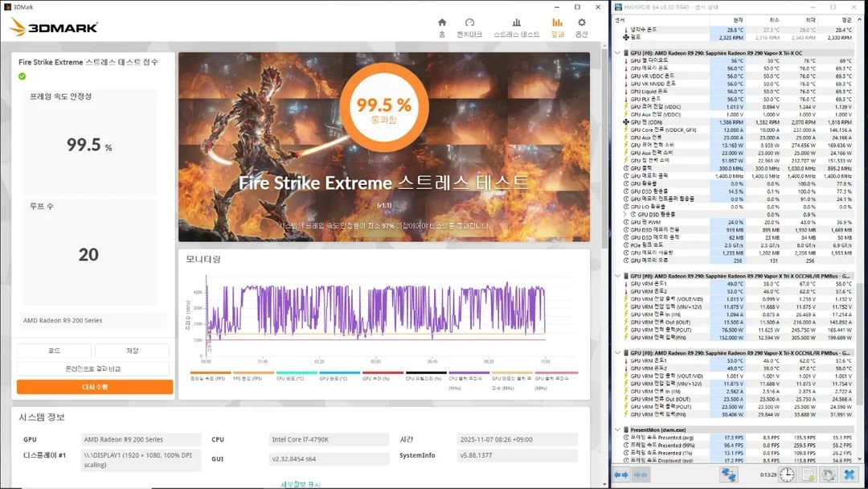Click the green check mark under Fire Strike Extreme
Screen dimensions: 868x489
(23, 76)
